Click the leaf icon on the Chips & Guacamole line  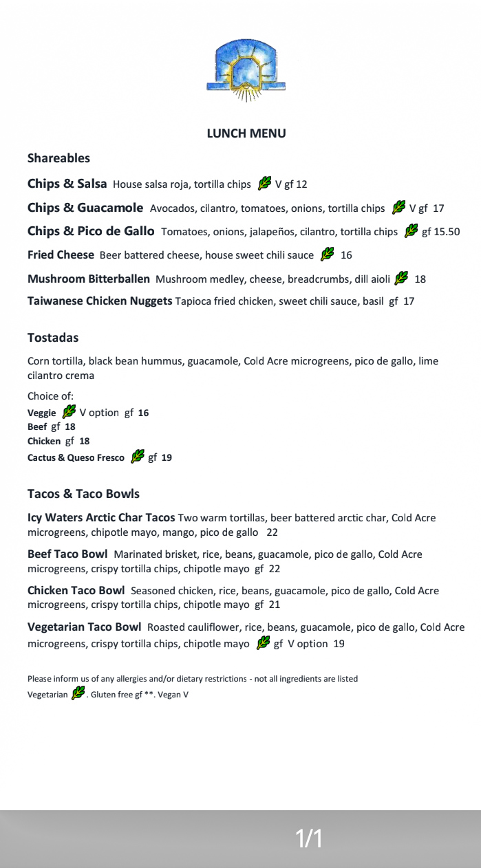398,208
